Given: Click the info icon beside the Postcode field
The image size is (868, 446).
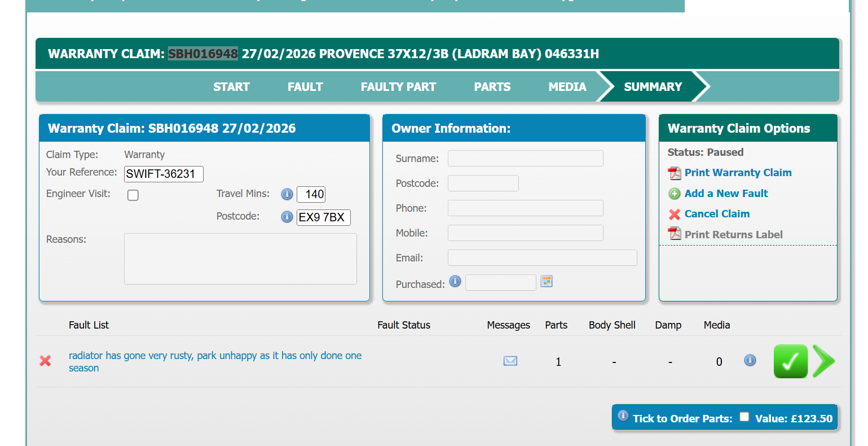Looking at the screenshot, I should (x=287, y=217).
